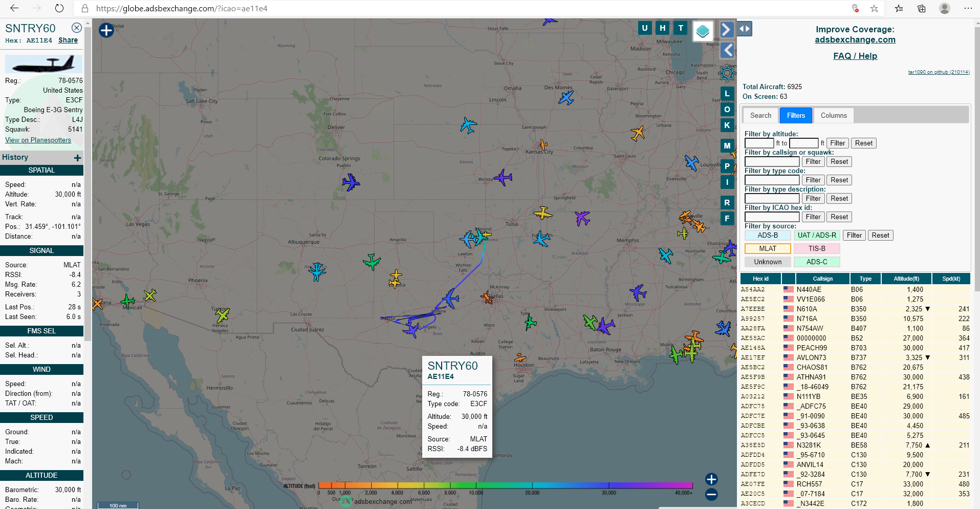This screenshot has height=509, width=980.
Task: Toggle the H map button
Action: tap(663, 28)
